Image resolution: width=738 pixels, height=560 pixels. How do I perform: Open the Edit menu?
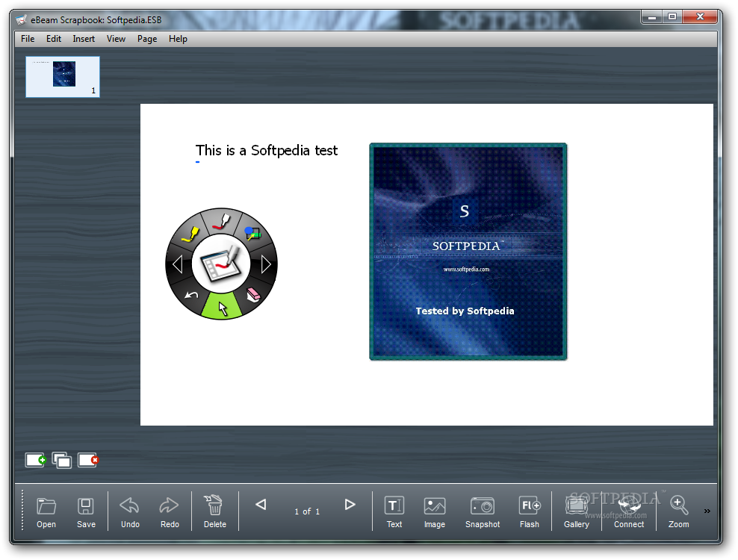pyautogui.click(x=54, y=39)
